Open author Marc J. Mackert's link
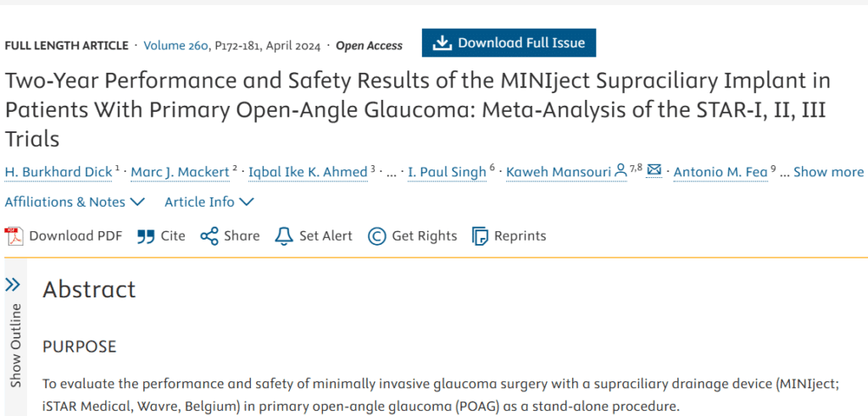 click(x=181, y=172)
